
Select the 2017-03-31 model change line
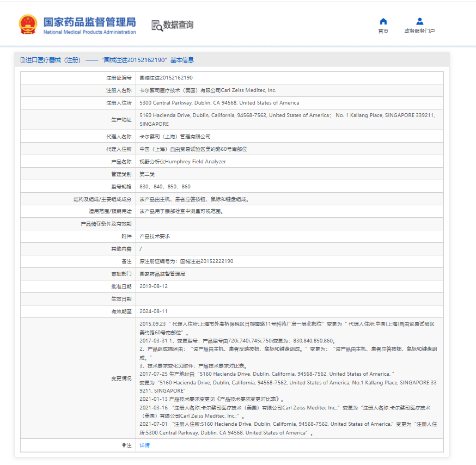[x=237, y=340]
